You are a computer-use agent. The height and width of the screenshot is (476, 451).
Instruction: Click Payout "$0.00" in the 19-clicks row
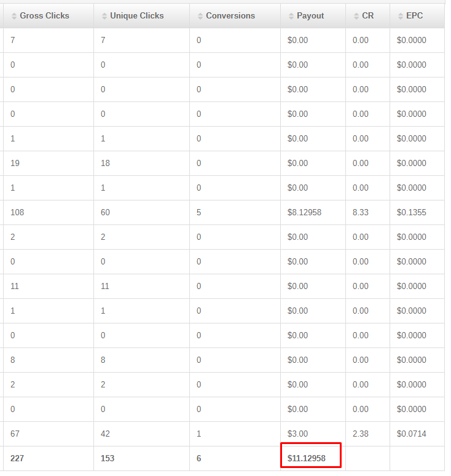[297, 163]
